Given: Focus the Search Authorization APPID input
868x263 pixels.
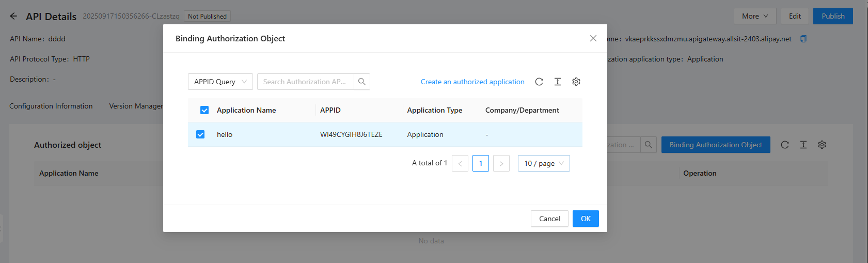Looking at the screenshot, I should click(x=305, y=82).
